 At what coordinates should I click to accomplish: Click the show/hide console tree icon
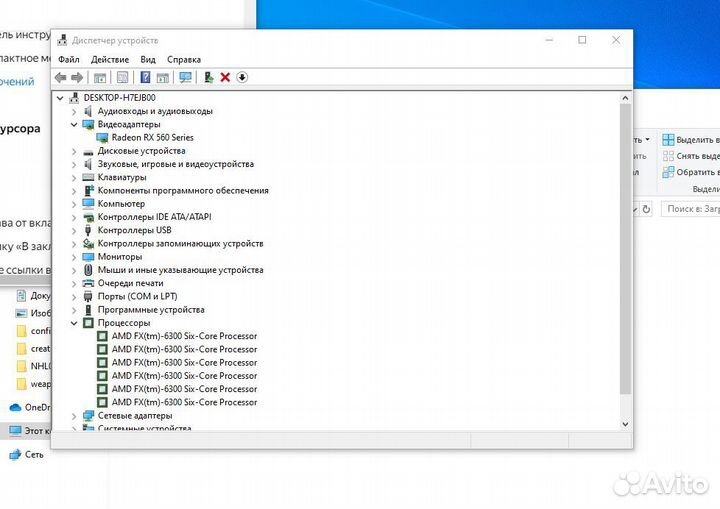point(100,77)
